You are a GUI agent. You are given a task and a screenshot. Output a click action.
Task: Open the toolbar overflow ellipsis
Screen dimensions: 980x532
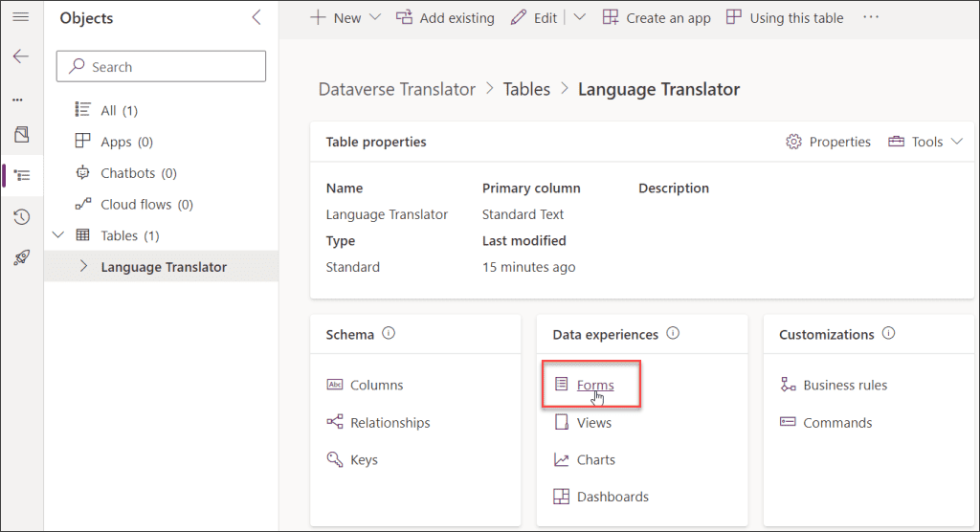click(871, 17)
